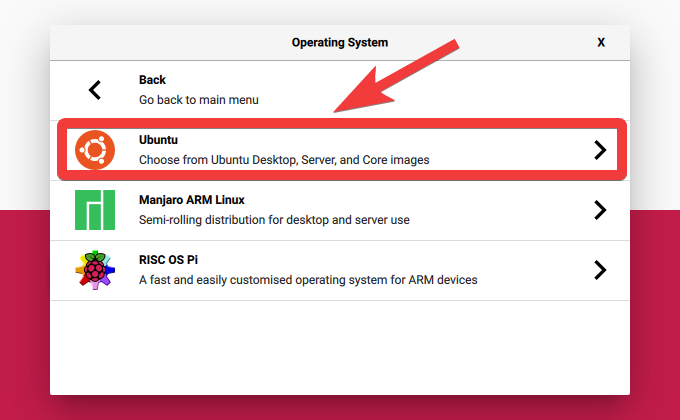Click the Manjaro ARM Linux logo
680x420 pixels.
[x=95, y=210]
